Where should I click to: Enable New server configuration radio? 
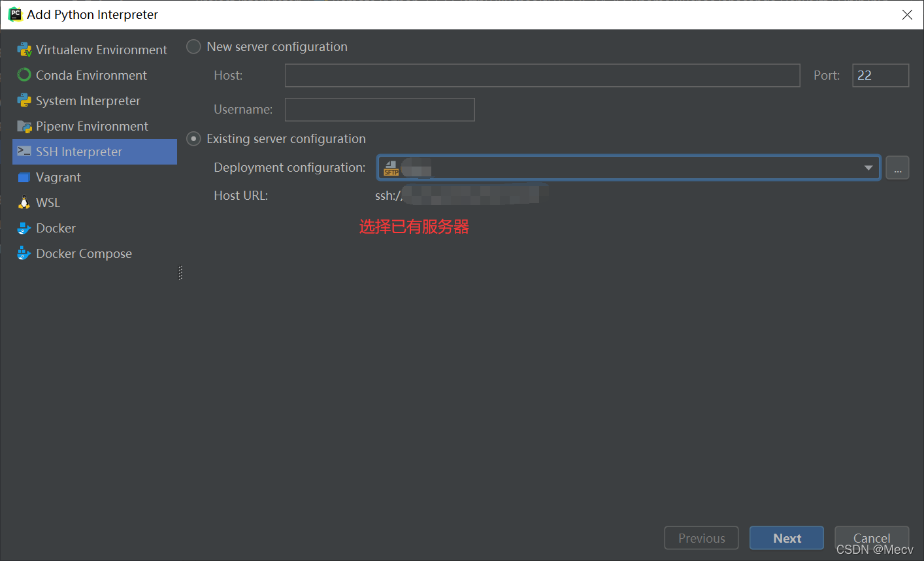point(193,47)
